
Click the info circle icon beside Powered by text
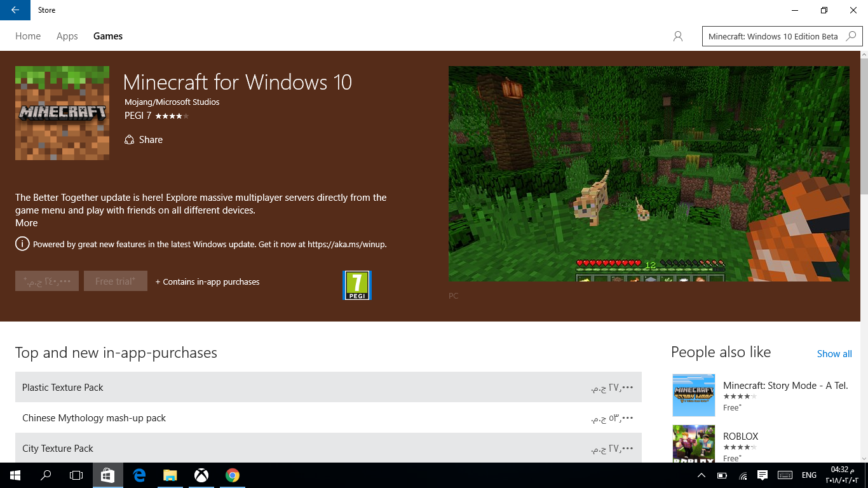(x=22, y=244)
